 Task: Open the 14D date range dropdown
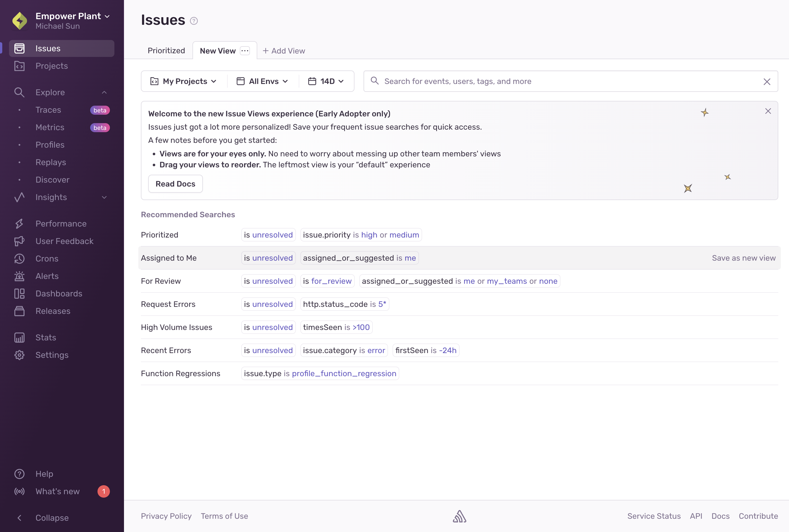click(326, 81)
